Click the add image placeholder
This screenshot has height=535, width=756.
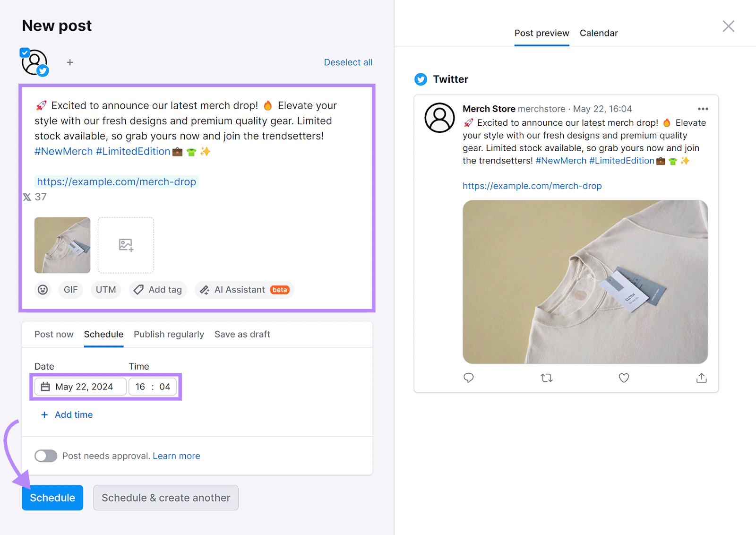[125, 245]
